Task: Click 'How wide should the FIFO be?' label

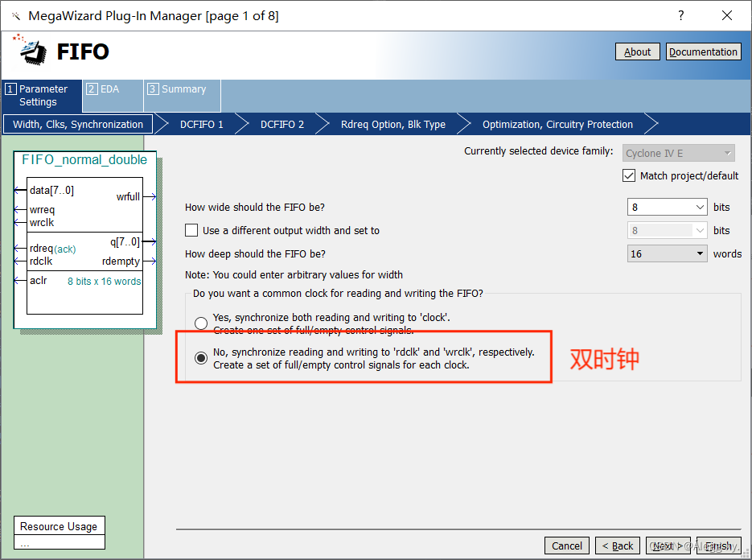Action: tap(255, 207)
